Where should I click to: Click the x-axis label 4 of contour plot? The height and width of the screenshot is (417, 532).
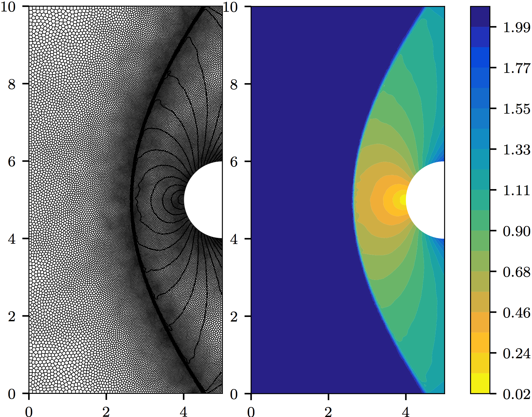tap(406, 412)
